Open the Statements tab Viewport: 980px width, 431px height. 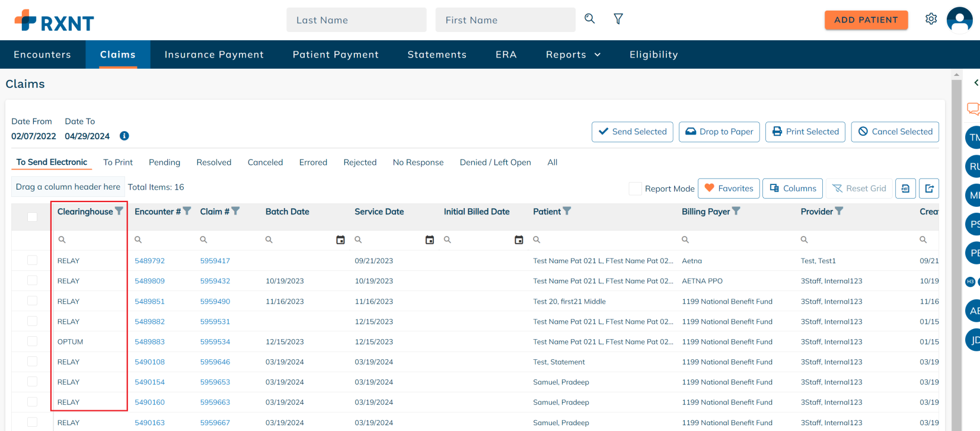point(437,55)
